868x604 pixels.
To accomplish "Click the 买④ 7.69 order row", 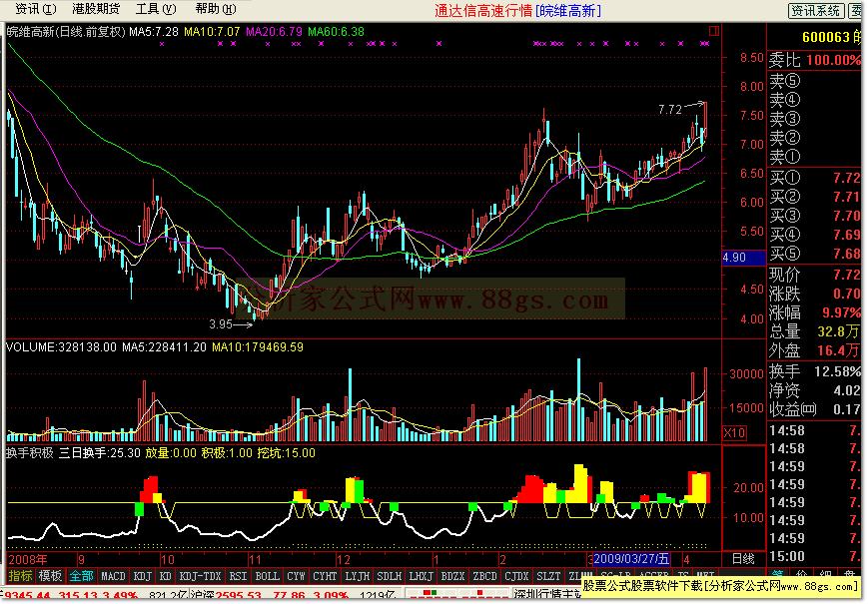I will (x=814, y=235).
